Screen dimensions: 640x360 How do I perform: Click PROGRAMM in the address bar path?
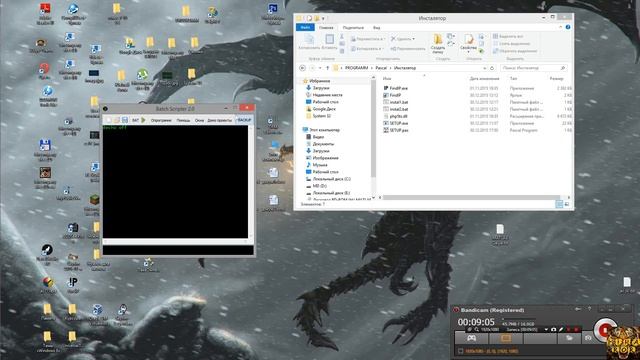pyautogui.click(x=356, y=68)
